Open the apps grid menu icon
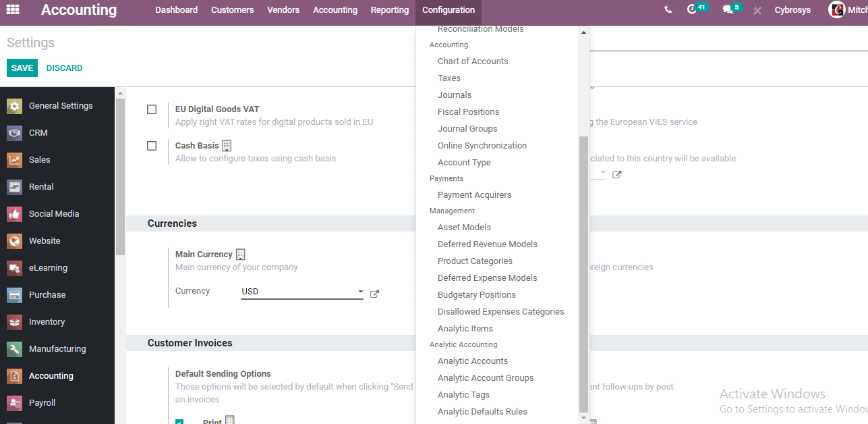The image size is (868, 424). [x=13, y=10]
